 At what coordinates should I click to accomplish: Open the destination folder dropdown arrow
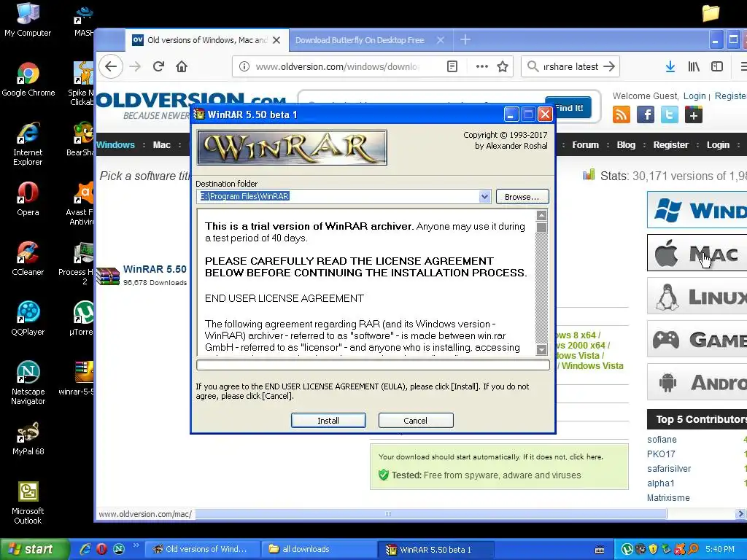coord(484,196)
